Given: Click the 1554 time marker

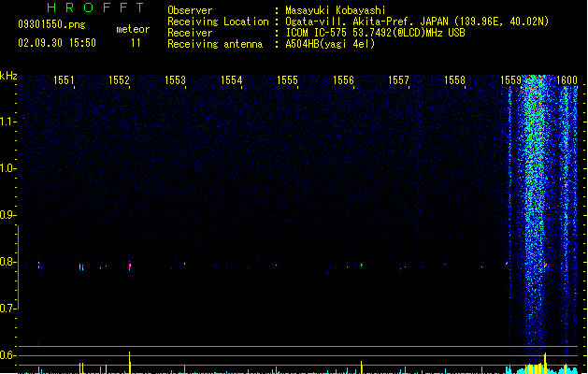Looking at the screenshot, I should pos(232,80).
